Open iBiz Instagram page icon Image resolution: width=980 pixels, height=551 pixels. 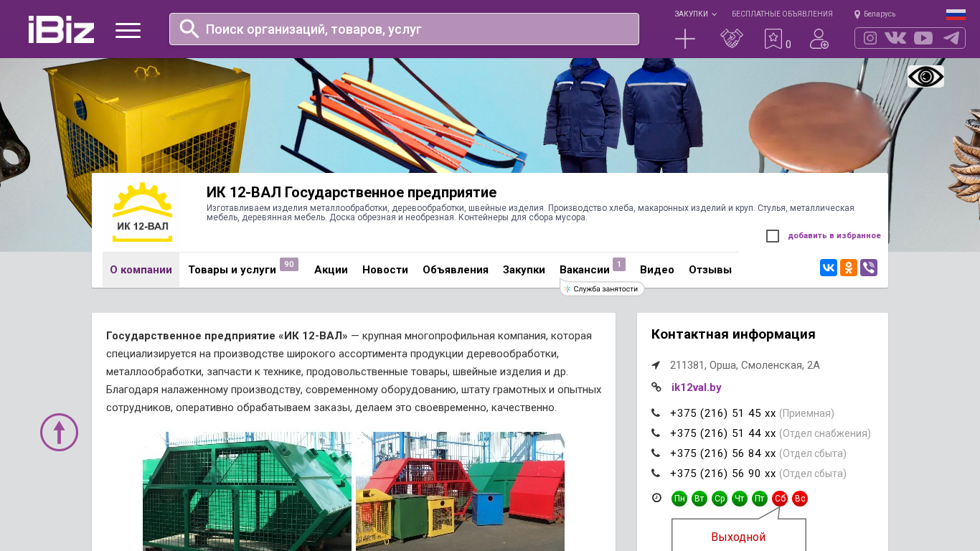[x=870, y=38]
